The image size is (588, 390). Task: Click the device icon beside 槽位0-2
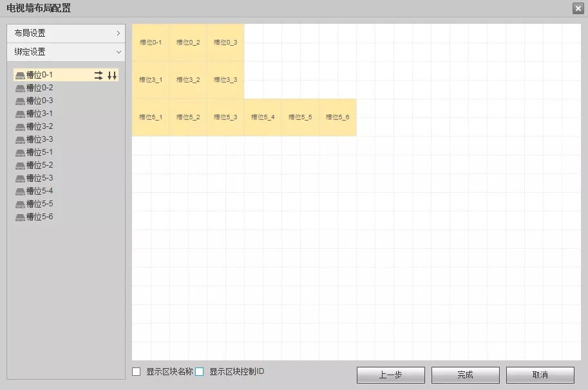[20, 88]
